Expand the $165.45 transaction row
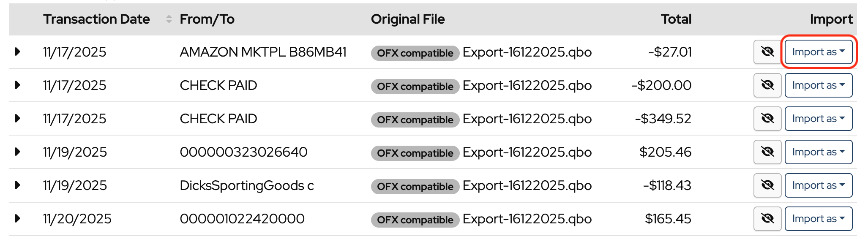This screenshot has height=239, width=868. 17,219
